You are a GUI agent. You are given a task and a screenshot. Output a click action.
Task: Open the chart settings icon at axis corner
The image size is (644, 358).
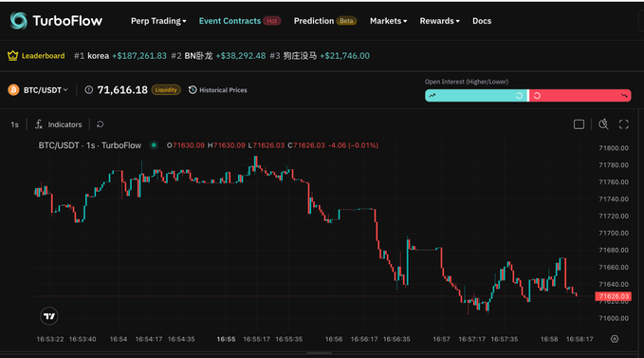coord(615,339)
